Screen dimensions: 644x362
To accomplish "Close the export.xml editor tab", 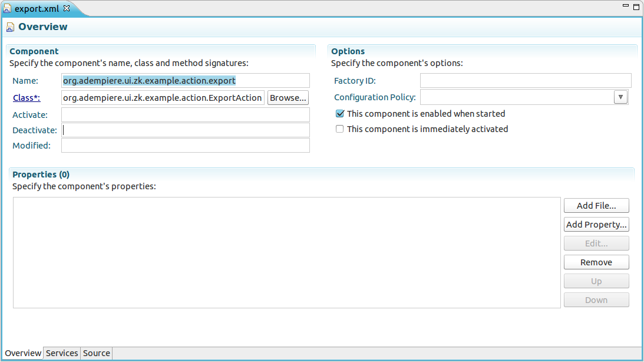I will 67,8.
